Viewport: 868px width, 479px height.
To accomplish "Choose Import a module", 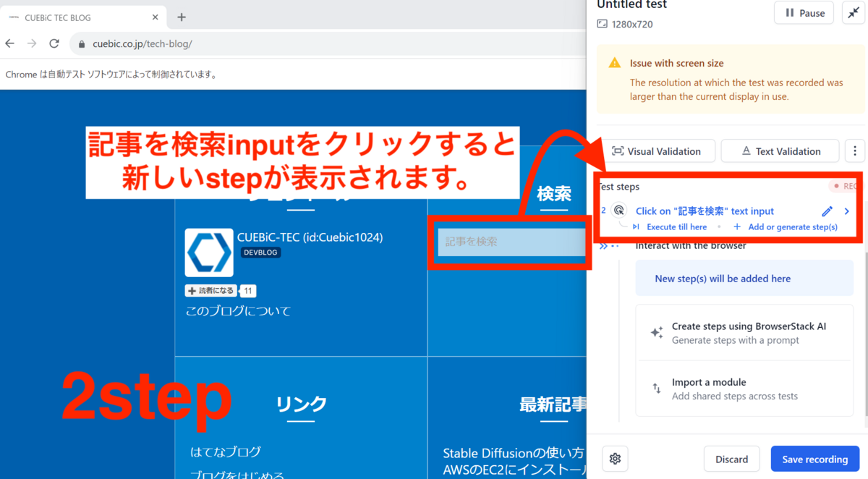I will (x=744, y=389).
